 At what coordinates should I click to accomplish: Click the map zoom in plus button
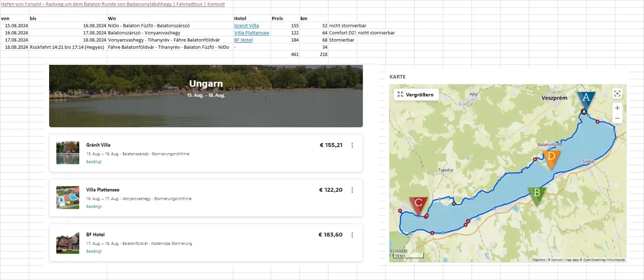617,108
